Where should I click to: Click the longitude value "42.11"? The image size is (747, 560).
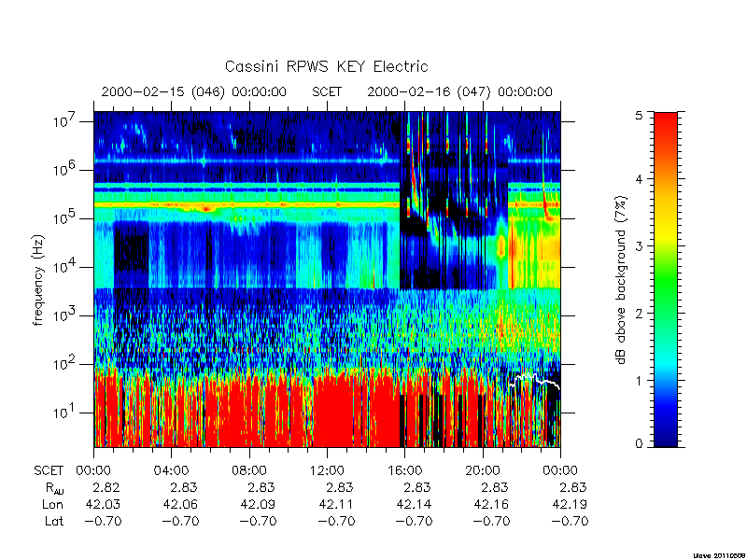[x=336, y=504]
